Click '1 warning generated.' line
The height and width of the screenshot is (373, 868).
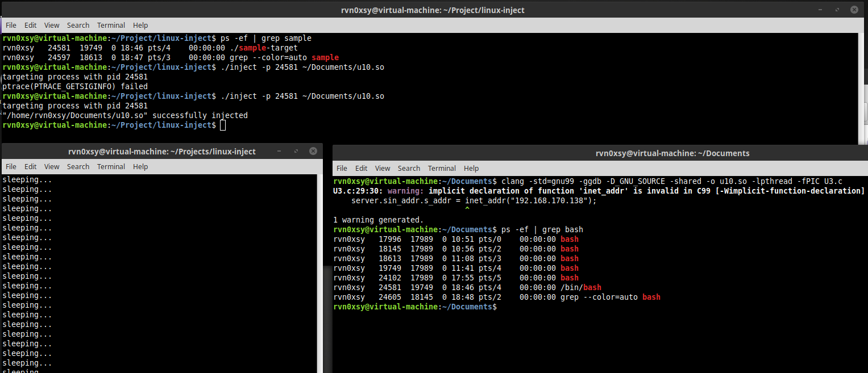(x=378, y=220)
